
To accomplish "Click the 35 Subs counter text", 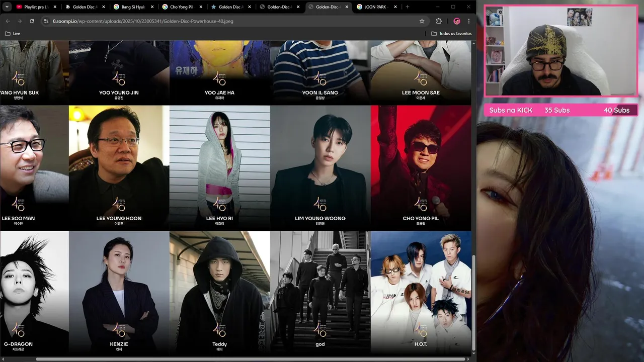I will click(x=557, y=110).
